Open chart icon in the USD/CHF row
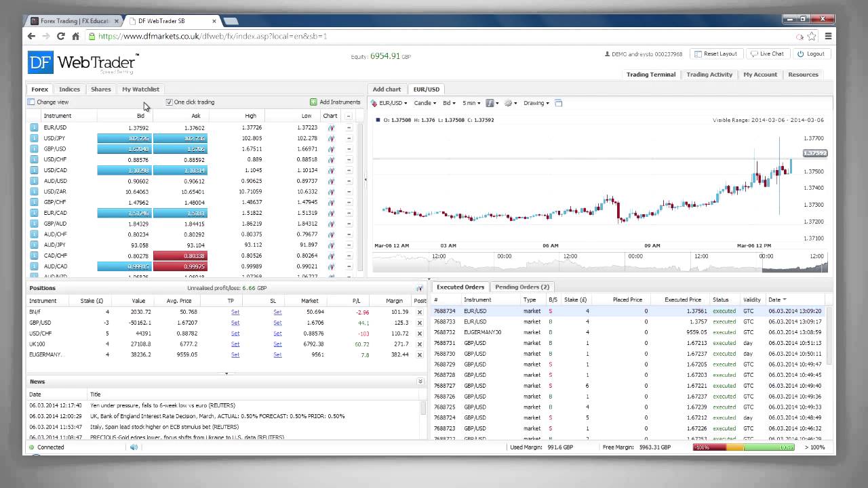Viewport: 868px width, 488px height. point(331,160)
